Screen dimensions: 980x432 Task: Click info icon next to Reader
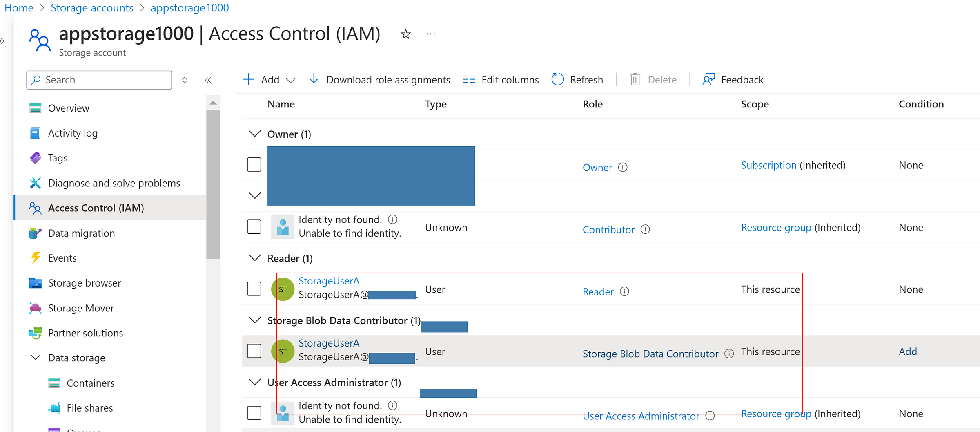coord(624,291)
